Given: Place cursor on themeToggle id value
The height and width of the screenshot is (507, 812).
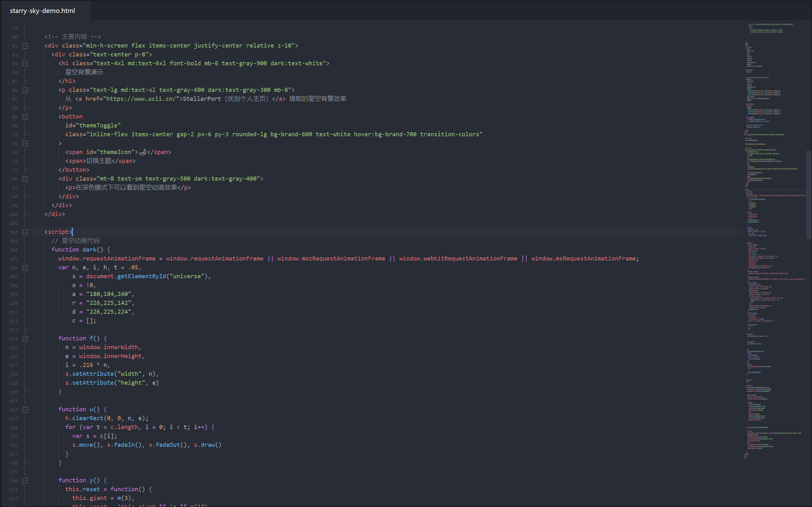Looking at the screenshot, I should click(x=98, y=125).
